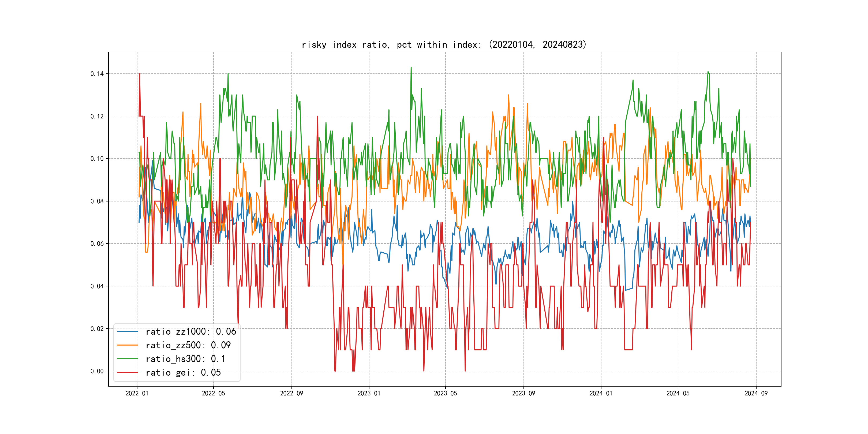Image resolution: width=868 pixels, height=434 pixels.
Task: Click the green ratio_hs300 legend line
Action: tap(127, 359)
